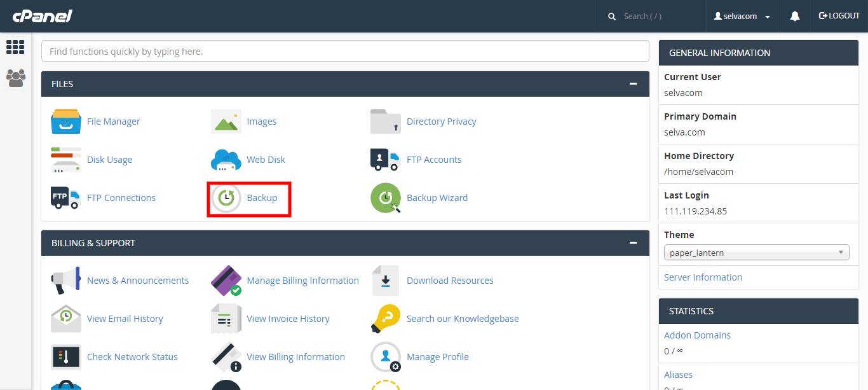Click the Home Directory value /home/selvacom

click(698, 171)
